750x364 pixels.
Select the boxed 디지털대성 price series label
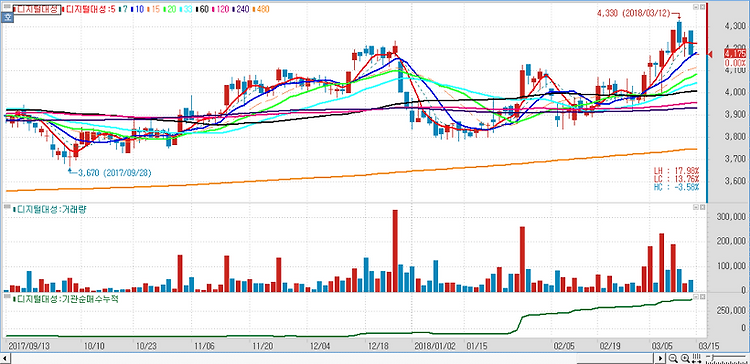[x=36, y=9]
